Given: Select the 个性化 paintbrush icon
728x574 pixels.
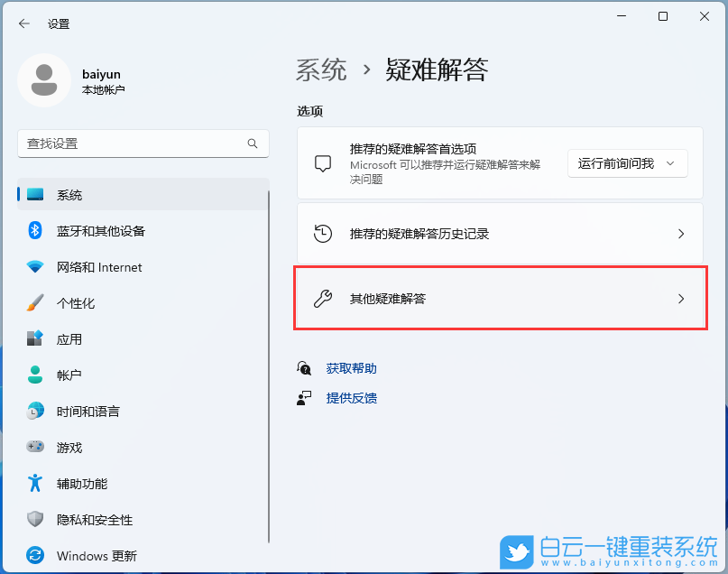Looking at the screenshot, I should [x=33, y=303].
